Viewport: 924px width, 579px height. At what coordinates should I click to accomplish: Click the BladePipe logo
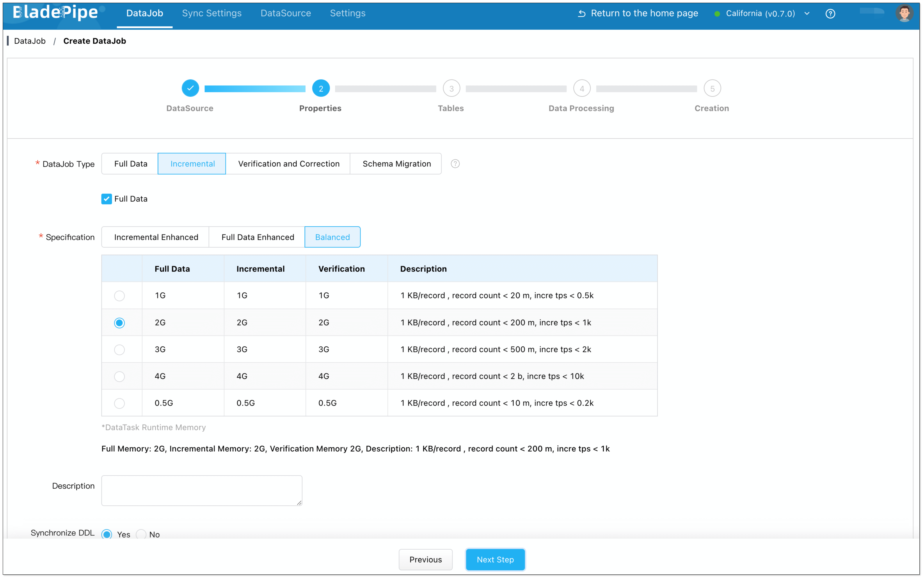[x=55, y=13]
